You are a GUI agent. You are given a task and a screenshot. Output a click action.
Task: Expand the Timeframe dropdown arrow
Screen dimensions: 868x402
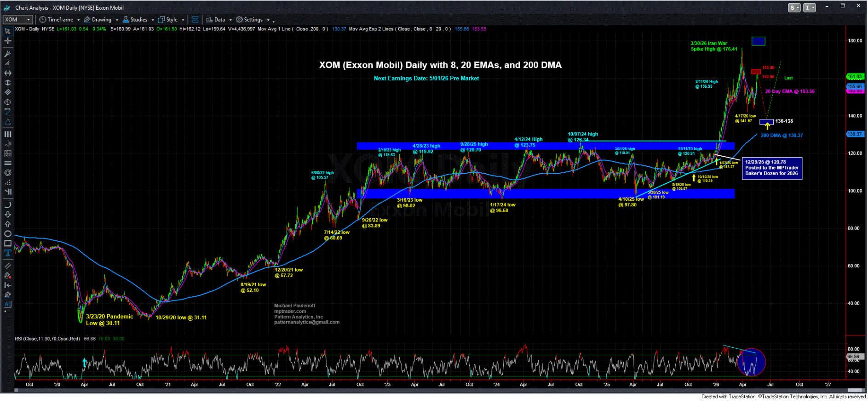[79, 20]
